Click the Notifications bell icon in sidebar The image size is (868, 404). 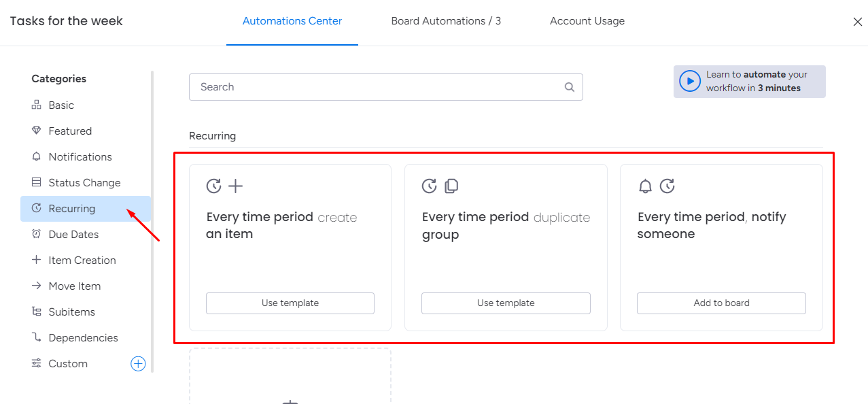[x=37, y=157]
